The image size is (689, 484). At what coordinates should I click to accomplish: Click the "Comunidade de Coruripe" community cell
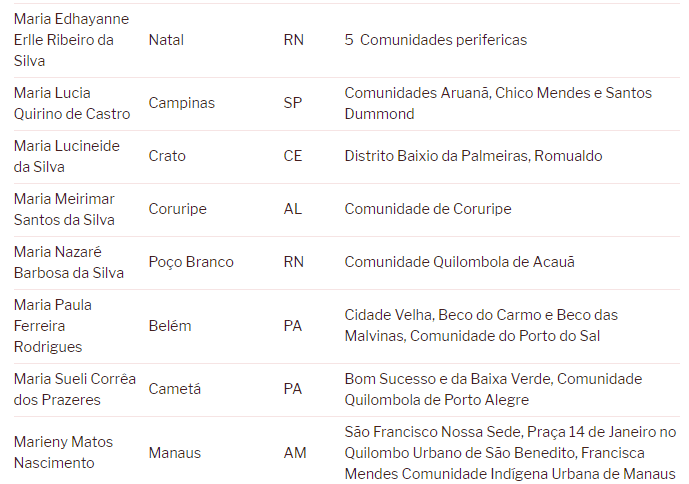pyautogui.click(x=427, y=209)
